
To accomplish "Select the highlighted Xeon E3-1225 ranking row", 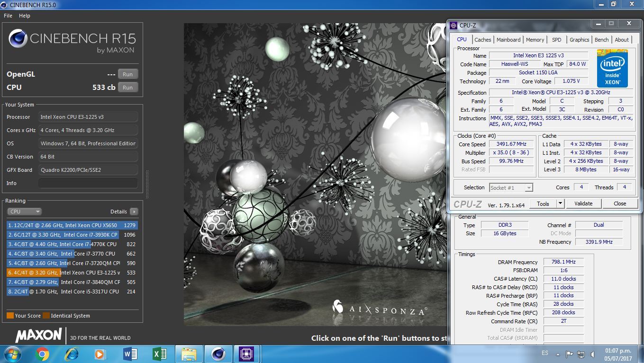I will coord(72,273).
